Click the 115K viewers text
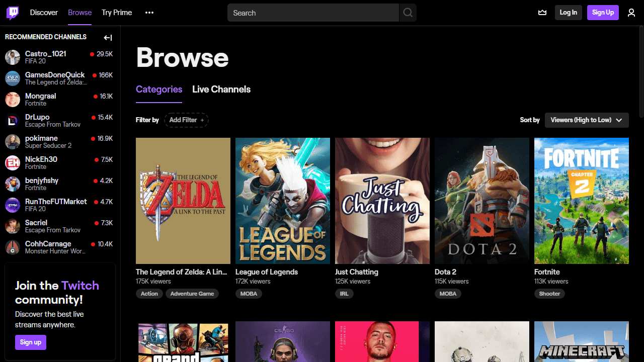This screenshot has width=644, height=362. 452,282
